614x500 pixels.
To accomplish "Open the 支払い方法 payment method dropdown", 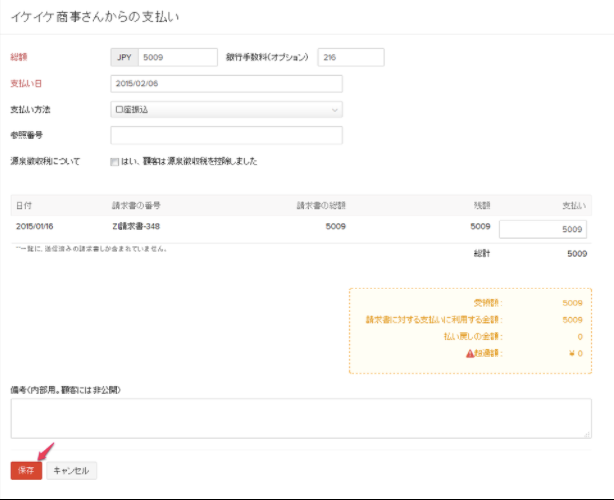I will (226, 110).
